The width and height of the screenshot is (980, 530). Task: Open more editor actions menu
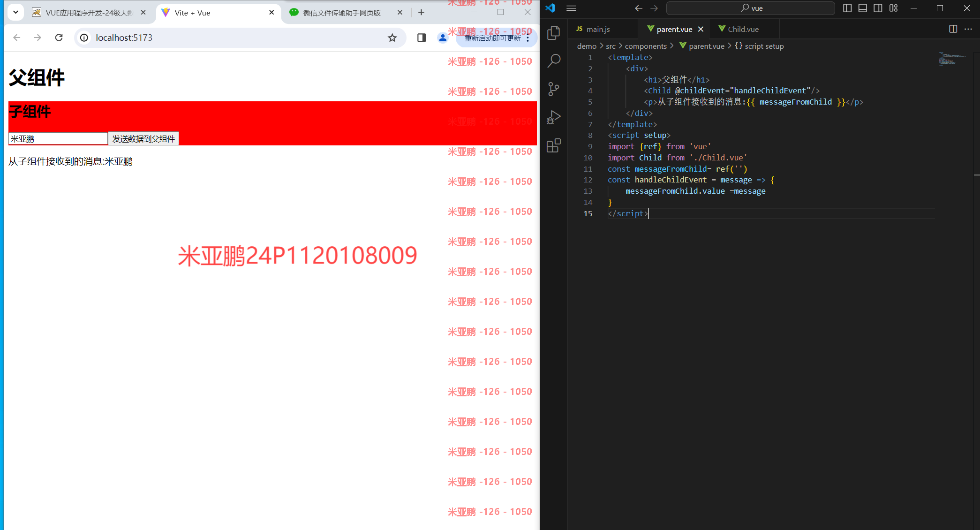click(x=968, y=29)
